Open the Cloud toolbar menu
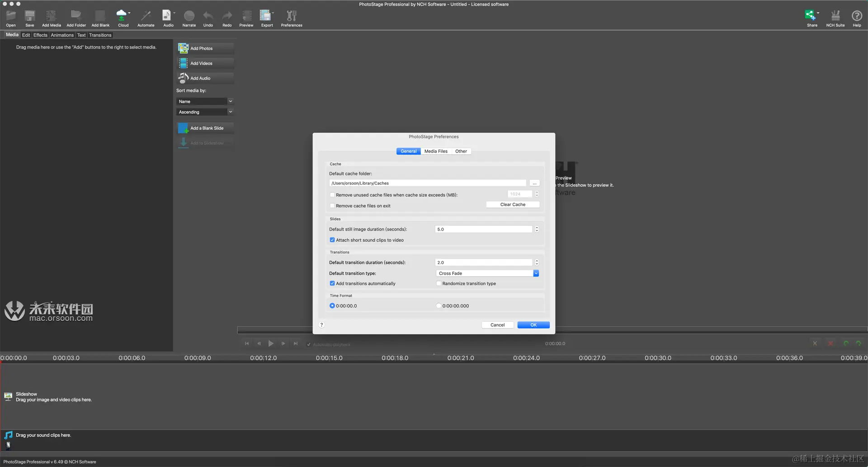This screenshot has height=467, width=868. 123,19
